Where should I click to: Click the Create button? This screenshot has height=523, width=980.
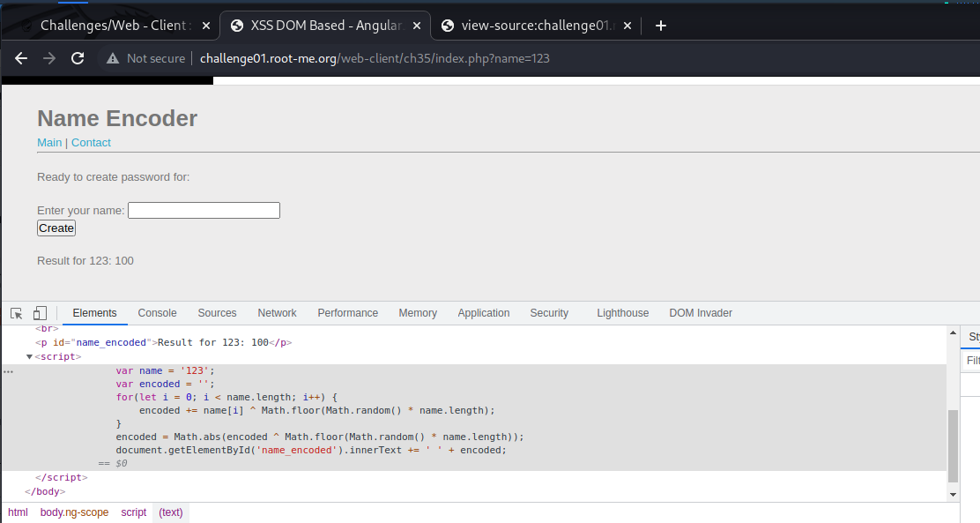(x=56, y=228)
